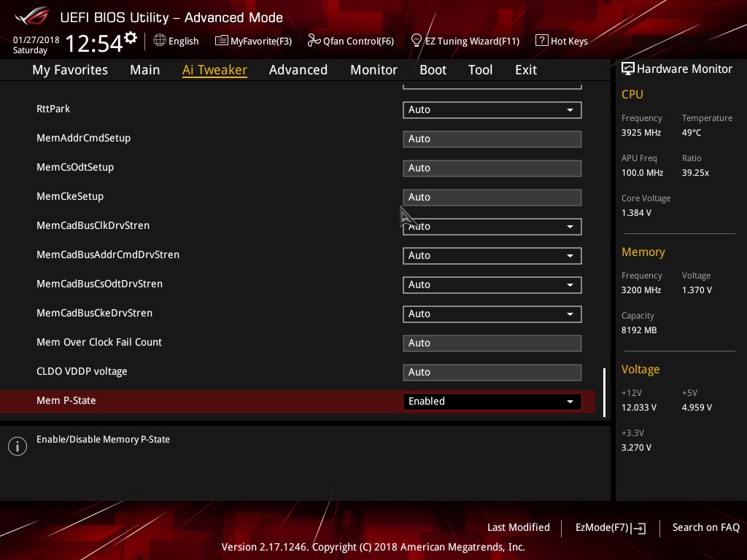This screenshot has height=560, width=747.
Task: Switch to the Main tab
Action: point(145,70)
